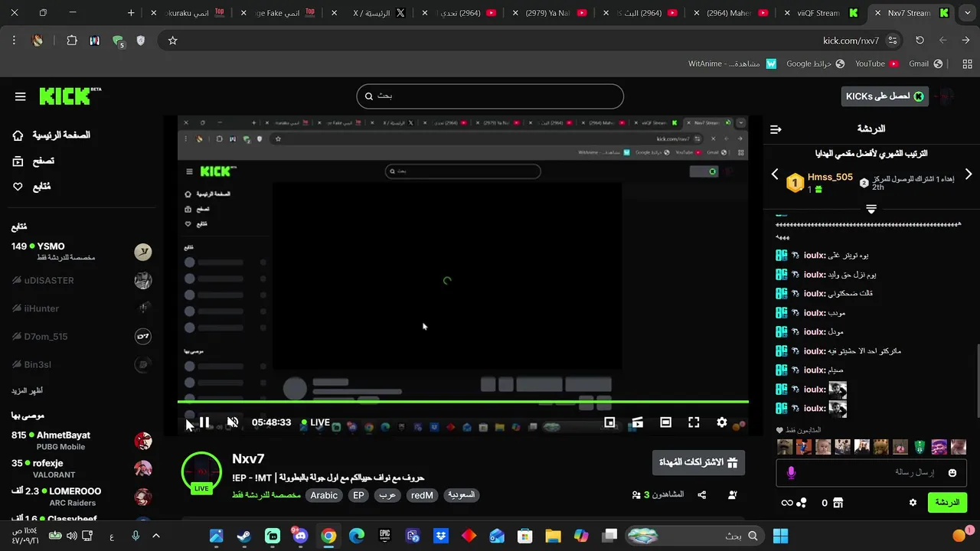
Task: Click purple microphone icon in chat
Action: point(791,473)
